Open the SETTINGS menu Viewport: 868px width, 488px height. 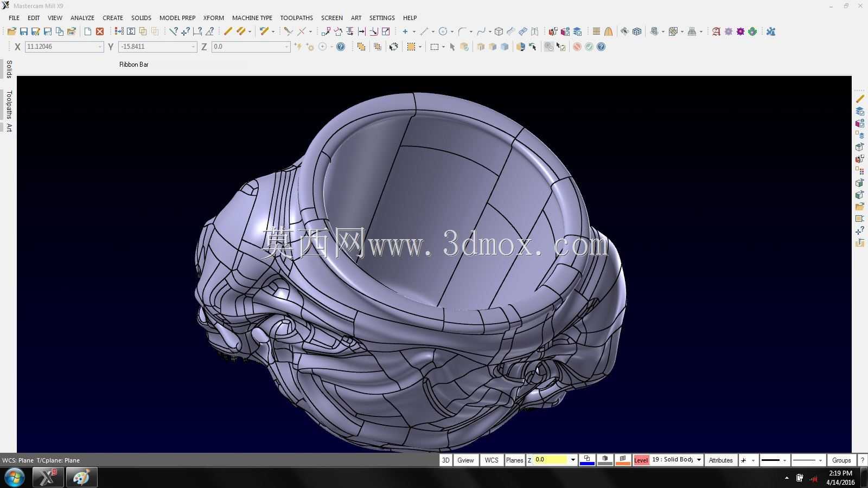(382, 18)
